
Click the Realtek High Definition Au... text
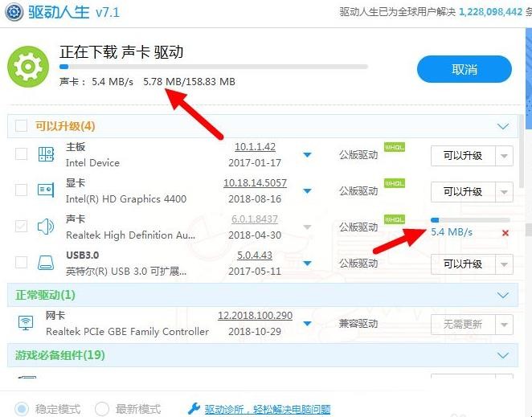tap(131, 235)
